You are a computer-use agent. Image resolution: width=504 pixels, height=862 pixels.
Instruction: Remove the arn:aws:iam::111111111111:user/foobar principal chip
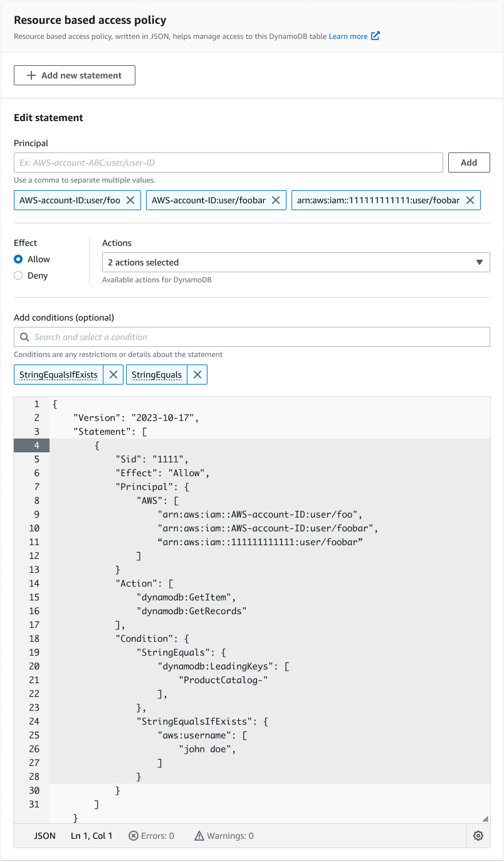(x=470, y=200)
